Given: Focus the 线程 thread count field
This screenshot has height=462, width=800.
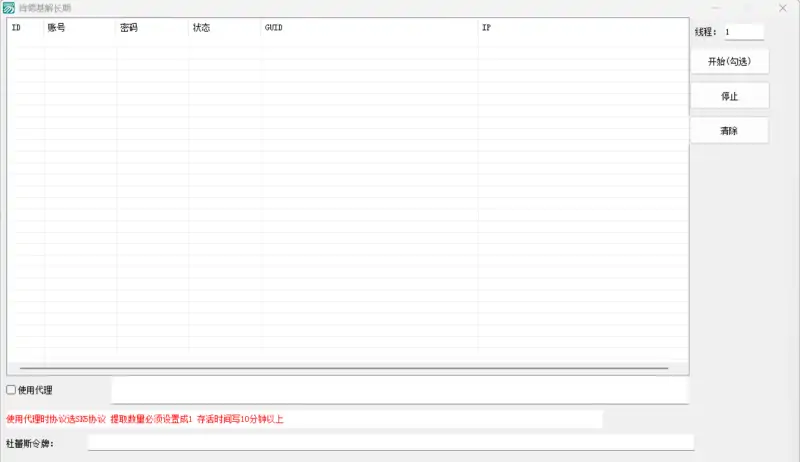Looking at the screenshot, I should 743,32.
